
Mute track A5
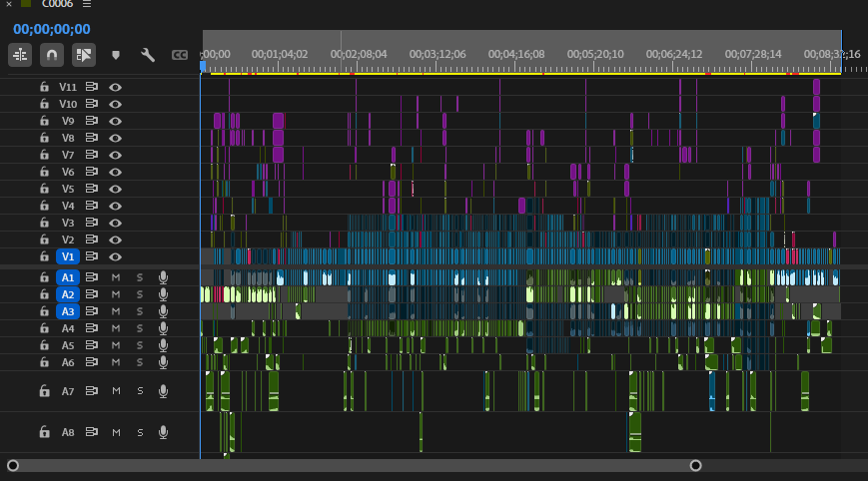coord(116,345)
